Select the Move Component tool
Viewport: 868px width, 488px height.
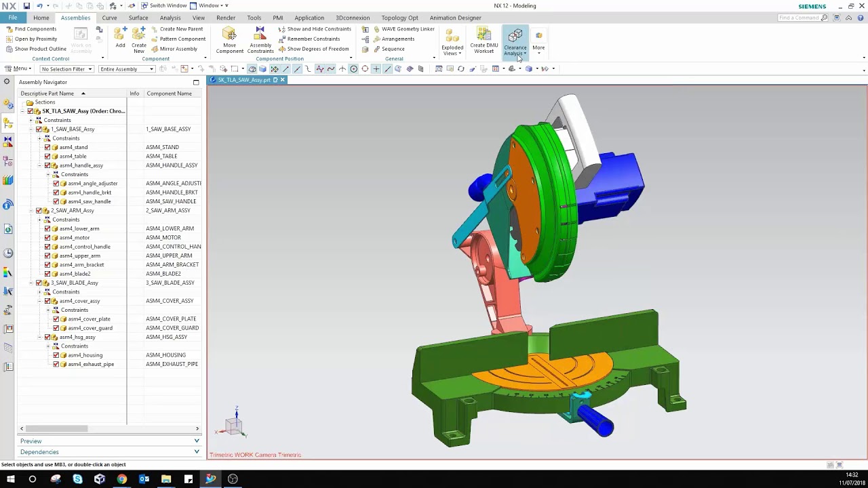pos(229,40)
